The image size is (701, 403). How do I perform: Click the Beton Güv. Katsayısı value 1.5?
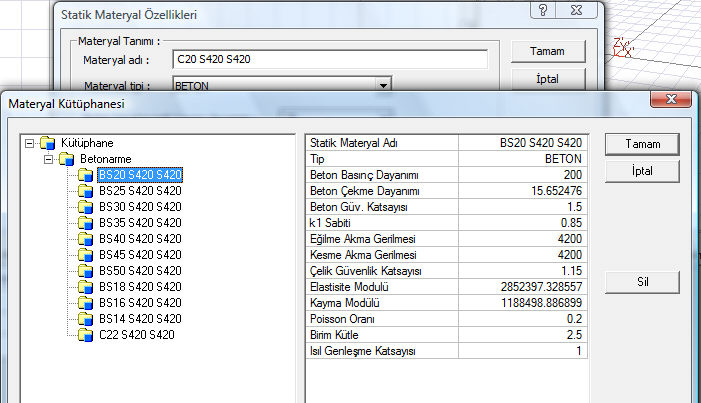[574, 207]
